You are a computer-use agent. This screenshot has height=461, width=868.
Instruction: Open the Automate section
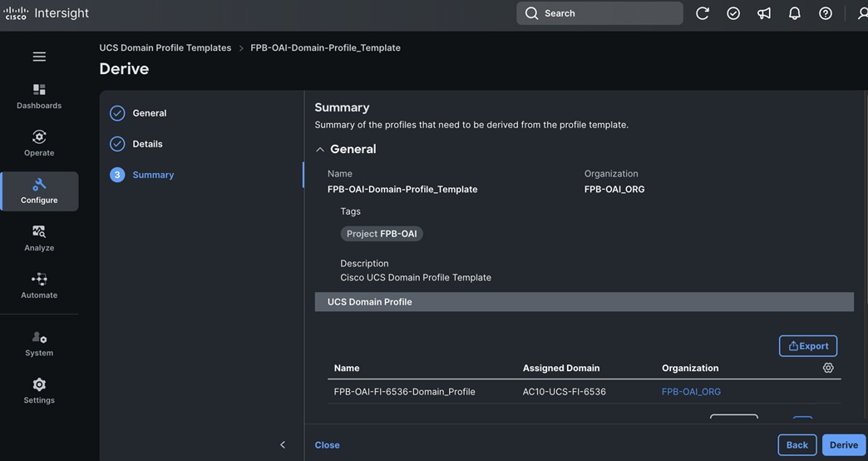(39, 286)
